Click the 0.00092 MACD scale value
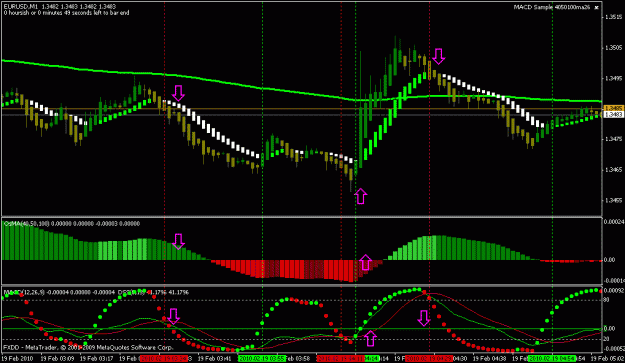 (x=614, y=290)
